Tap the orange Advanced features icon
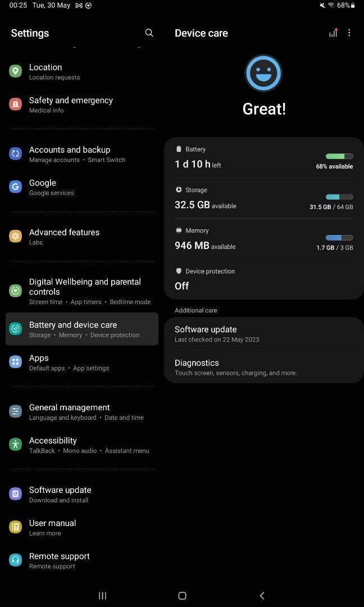The width and height of the screenshot is (364, 607). tap(16, 236)
